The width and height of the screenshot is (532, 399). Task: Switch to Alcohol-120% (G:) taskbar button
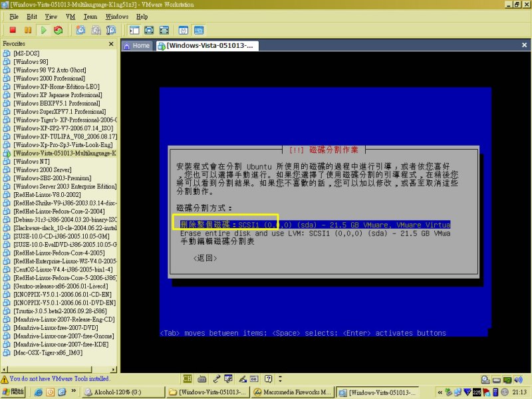(x=124, y=392)
